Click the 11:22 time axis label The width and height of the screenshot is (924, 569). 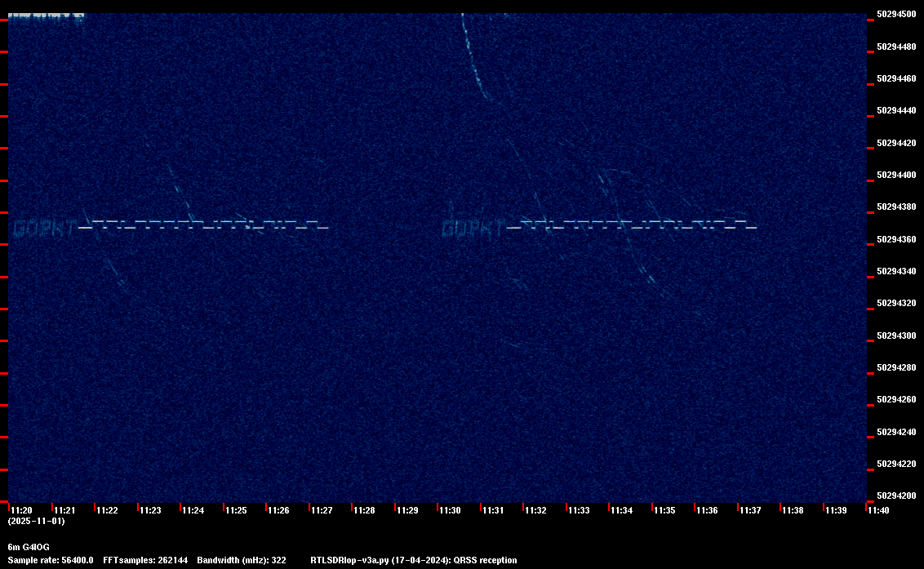[107, 510]
